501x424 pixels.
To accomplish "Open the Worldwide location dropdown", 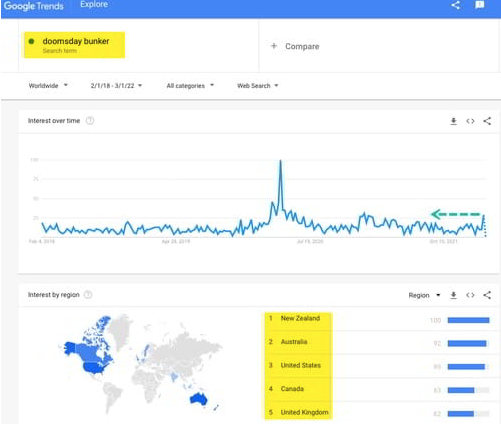I will click(48, 86).
